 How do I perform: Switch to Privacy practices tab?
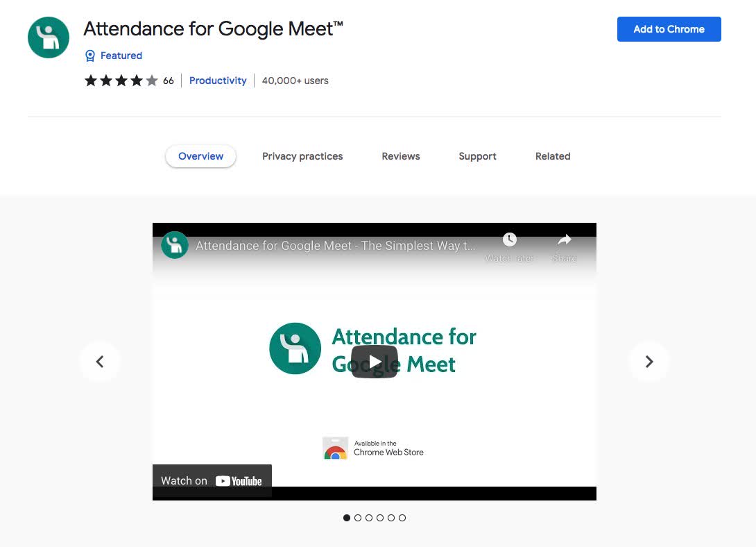pos(302,156)
